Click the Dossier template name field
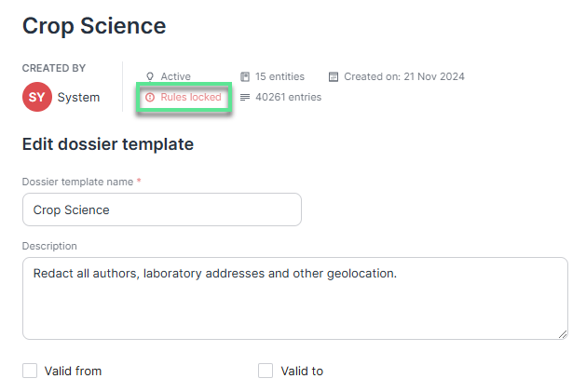This screenshot has height=392, width=586. click(162, 210)
